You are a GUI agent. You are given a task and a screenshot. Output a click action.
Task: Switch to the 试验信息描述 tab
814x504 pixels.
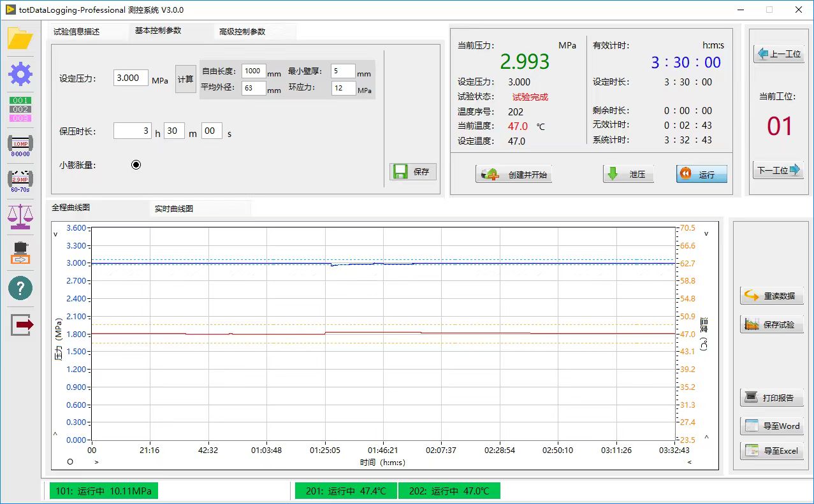(x=76, y=32)
